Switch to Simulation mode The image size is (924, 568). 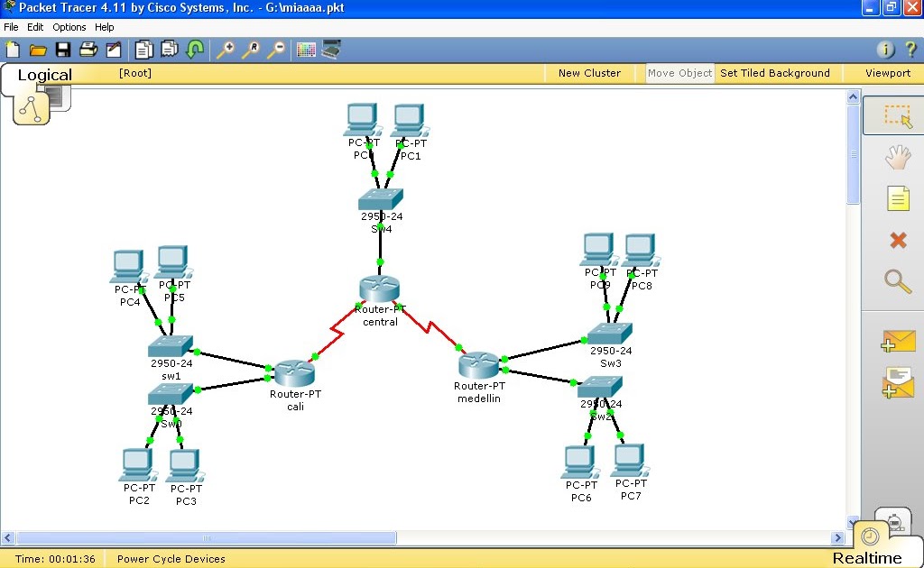(x=893, y=521)
